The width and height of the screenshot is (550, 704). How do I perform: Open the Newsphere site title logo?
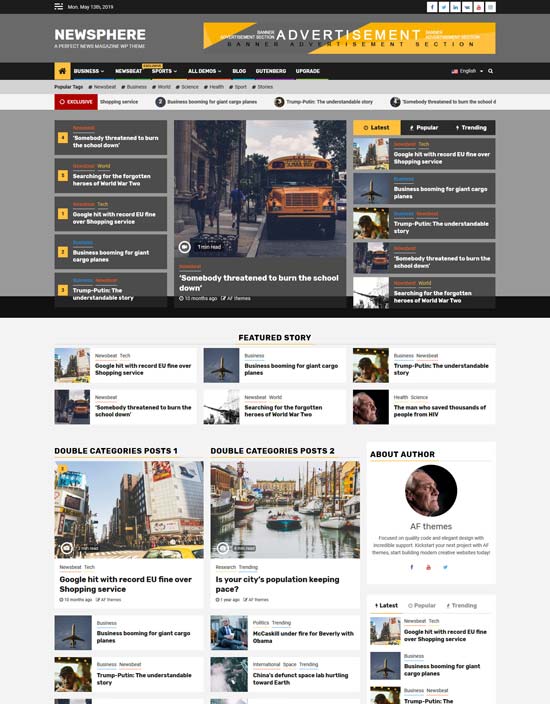pyautogui.click(x=100, y=35)
